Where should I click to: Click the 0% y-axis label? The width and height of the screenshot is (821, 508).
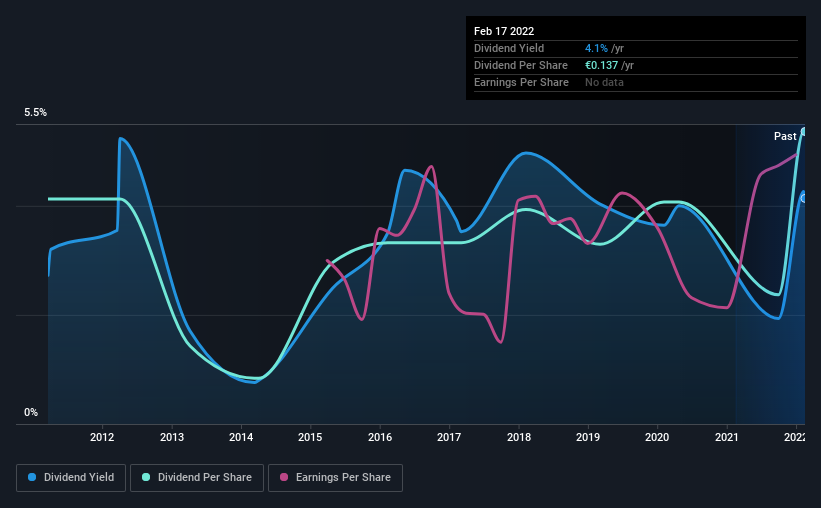click(31, 413)
